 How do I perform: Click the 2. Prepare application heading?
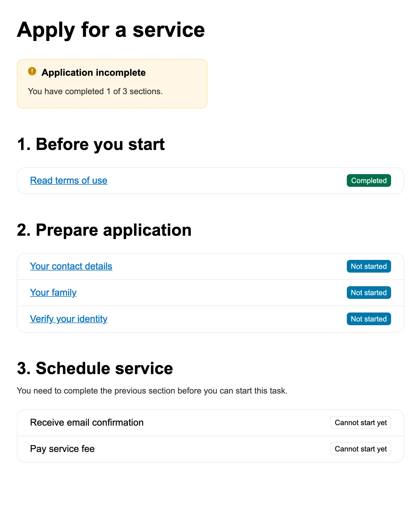click(104, 230)
